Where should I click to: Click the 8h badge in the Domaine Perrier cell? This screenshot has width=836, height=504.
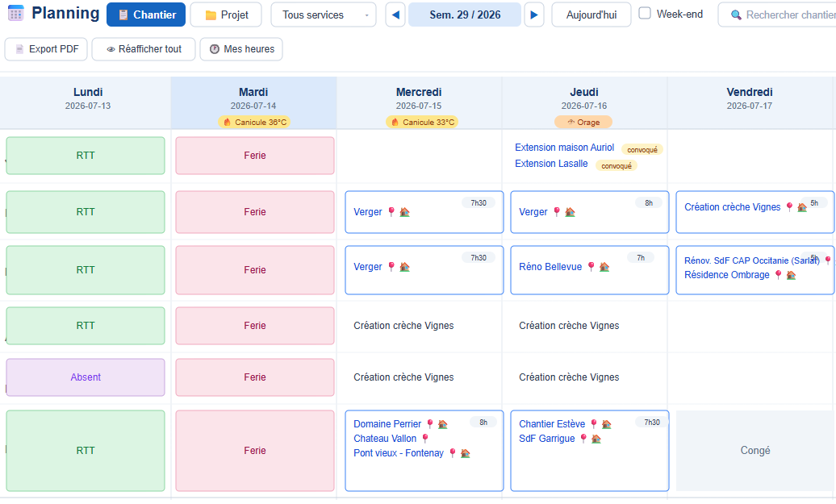(x=483, y=422)
